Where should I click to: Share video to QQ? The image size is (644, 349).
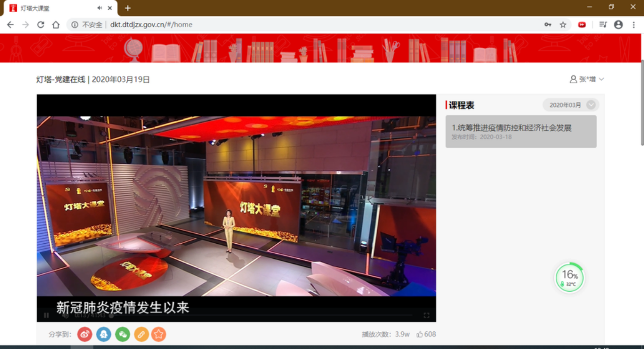103,334
